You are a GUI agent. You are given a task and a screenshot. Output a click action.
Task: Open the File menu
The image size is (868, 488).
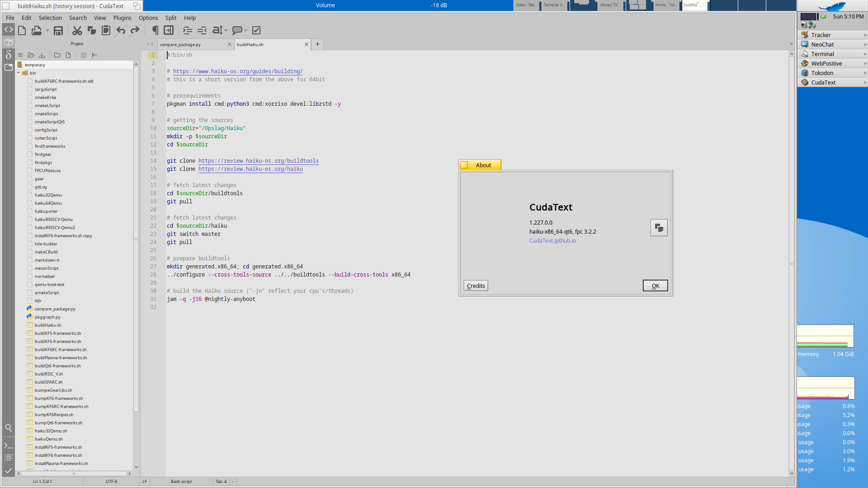[10, 18]
